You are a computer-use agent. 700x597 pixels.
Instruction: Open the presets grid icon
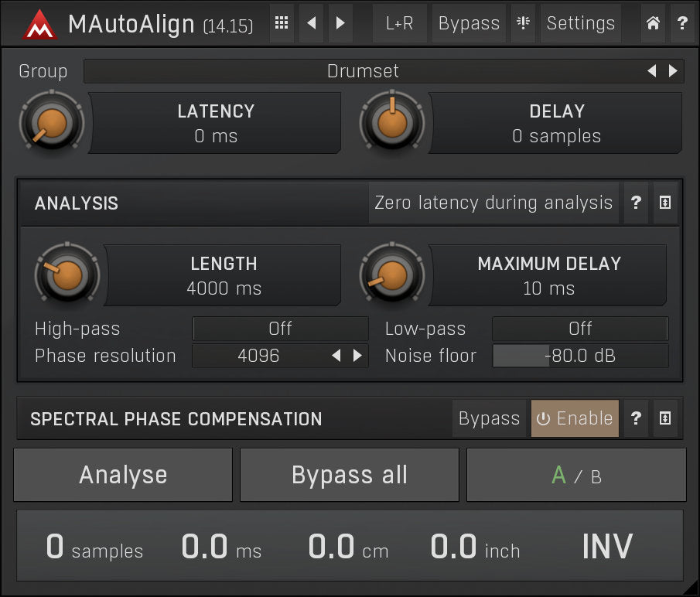[282, 23]
